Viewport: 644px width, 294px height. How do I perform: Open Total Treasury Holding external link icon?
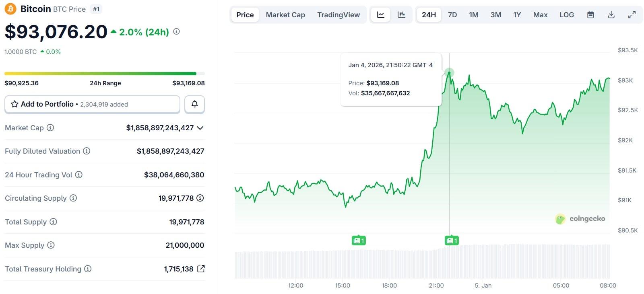201,269
